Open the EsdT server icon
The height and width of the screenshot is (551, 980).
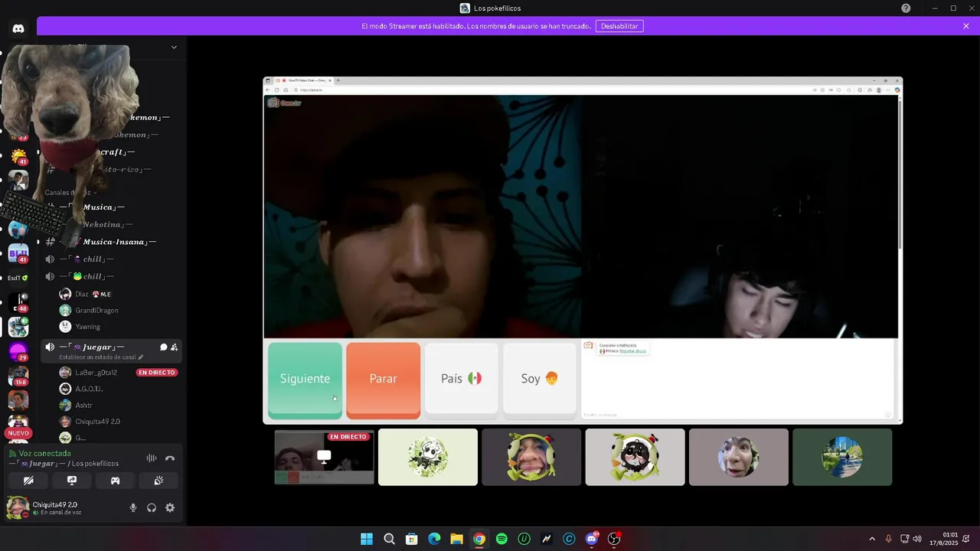click(x=18, y=278)
